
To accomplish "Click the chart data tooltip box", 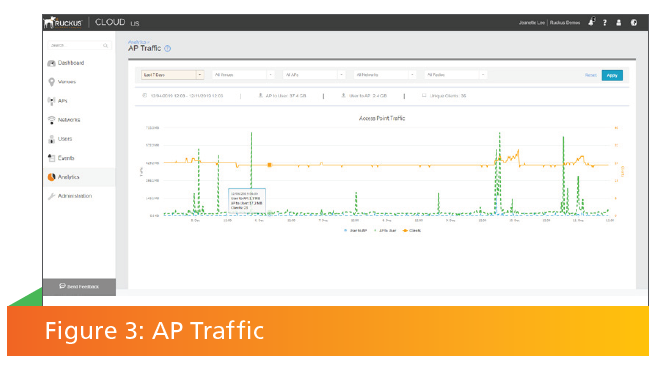I will [247, 200].
